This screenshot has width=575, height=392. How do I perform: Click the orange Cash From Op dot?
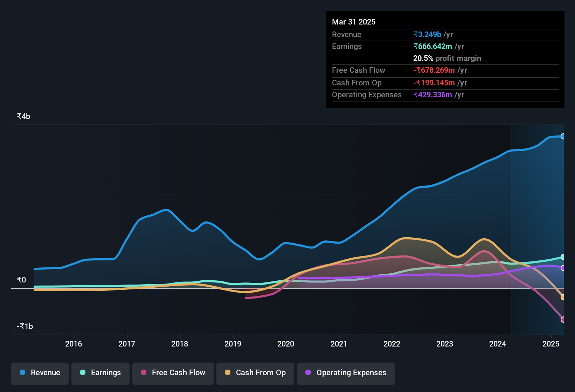[228, 373]
